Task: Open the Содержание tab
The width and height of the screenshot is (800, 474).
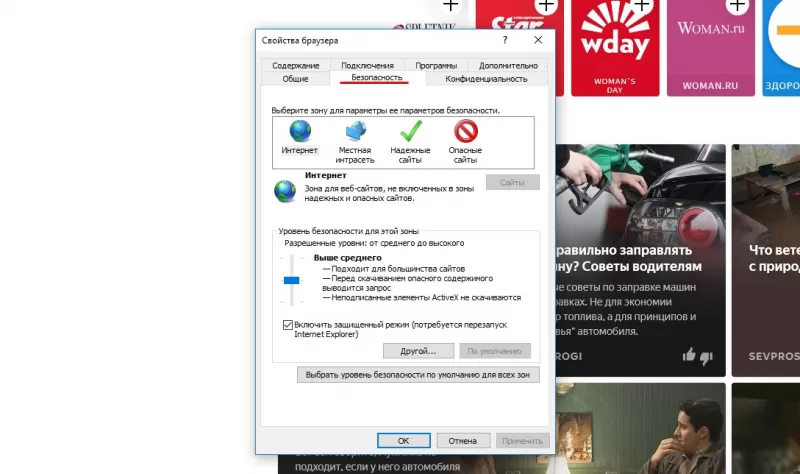Action: coord(295,65)
